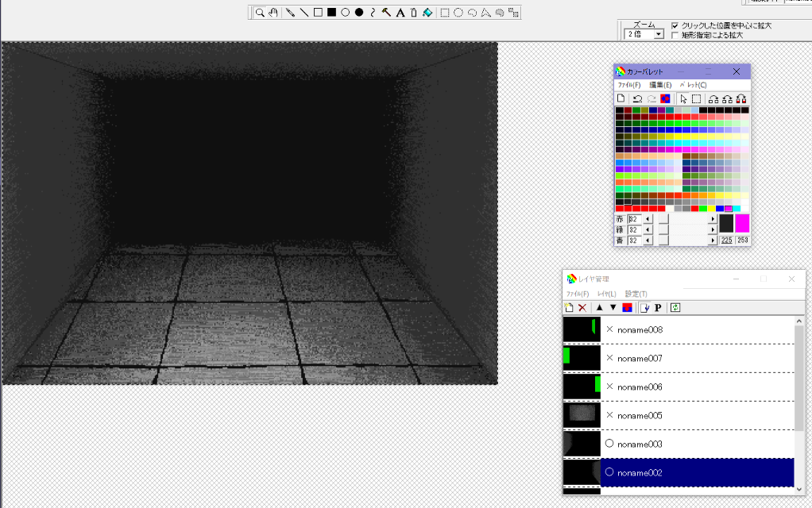Open the Edit menu in color palette

(660, 85)
